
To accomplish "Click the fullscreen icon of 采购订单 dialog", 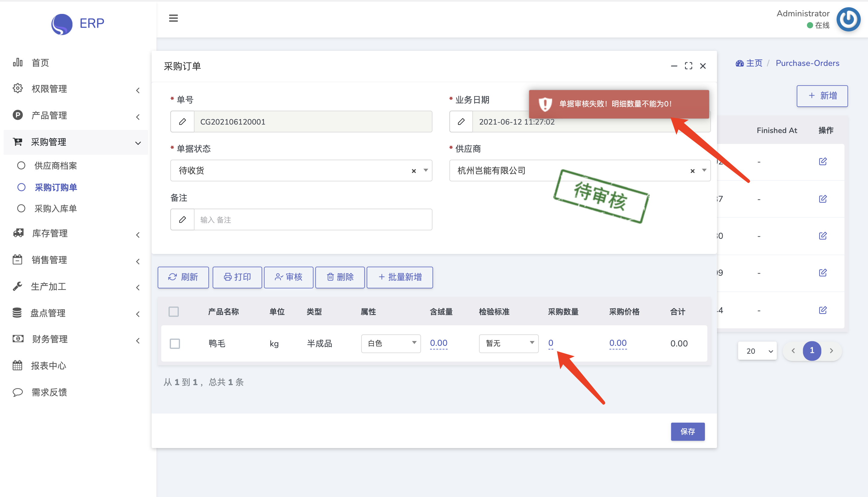I will pos(688,66).
